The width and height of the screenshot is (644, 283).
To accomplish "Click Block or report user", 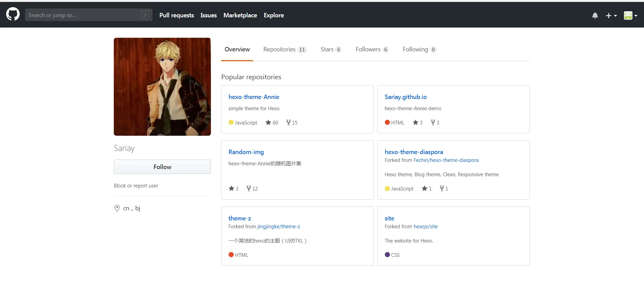I will click(x=136, y=186).
